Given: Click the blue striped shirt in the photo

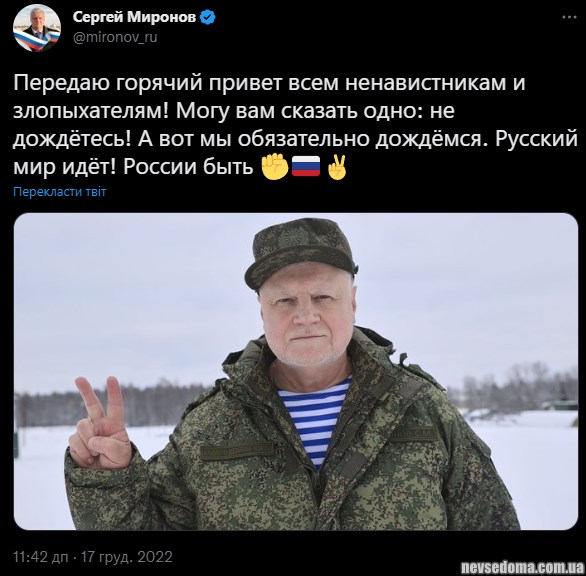Looking at the screenshot, I should click(x=315, y=421).
